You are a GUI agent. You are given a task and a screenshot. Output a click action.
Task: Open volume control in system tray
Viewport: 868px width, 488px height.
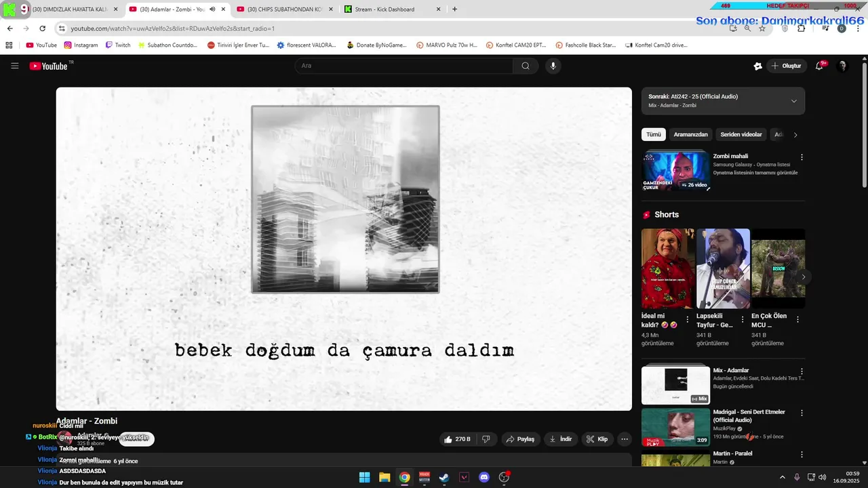[x=822, y=477]
